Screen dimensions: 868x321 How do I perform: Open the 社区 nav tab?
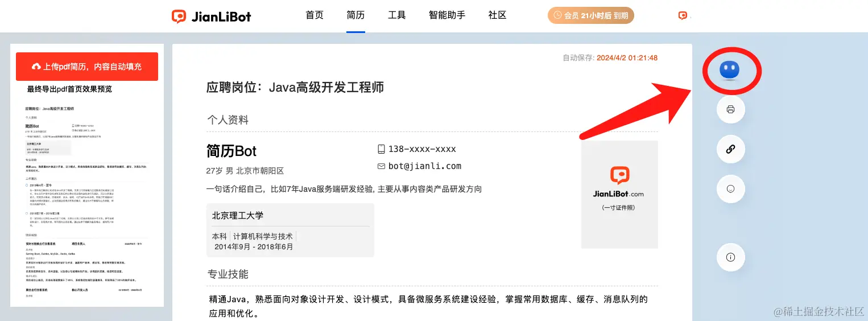point(498,15)
